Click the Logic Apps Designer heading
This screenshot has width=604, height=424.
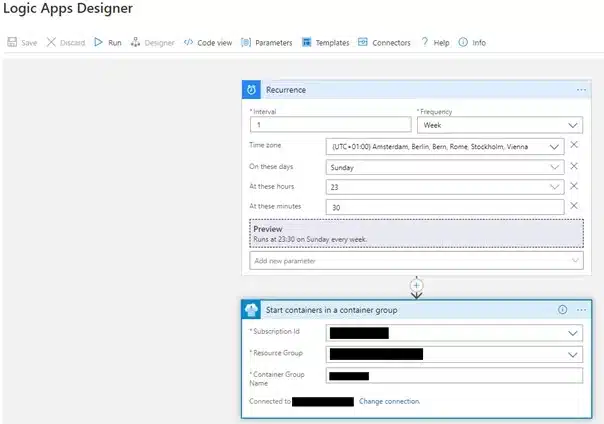click(68, 8)
